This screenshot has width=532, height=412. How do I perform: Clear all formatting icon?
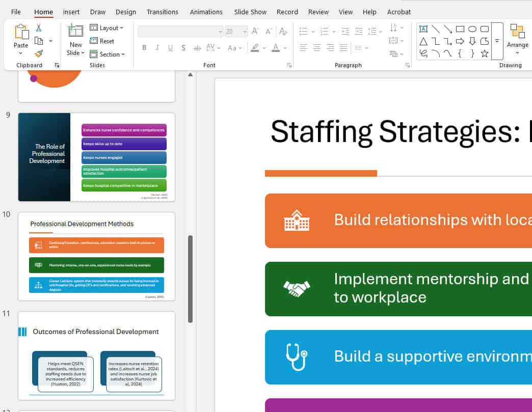click(283, 32)
